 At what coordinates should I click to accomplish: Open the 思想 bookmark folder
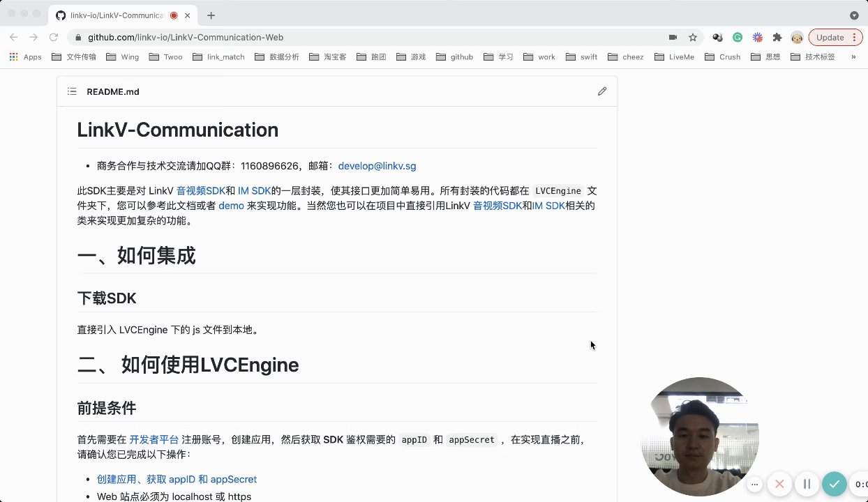point(765,57)
